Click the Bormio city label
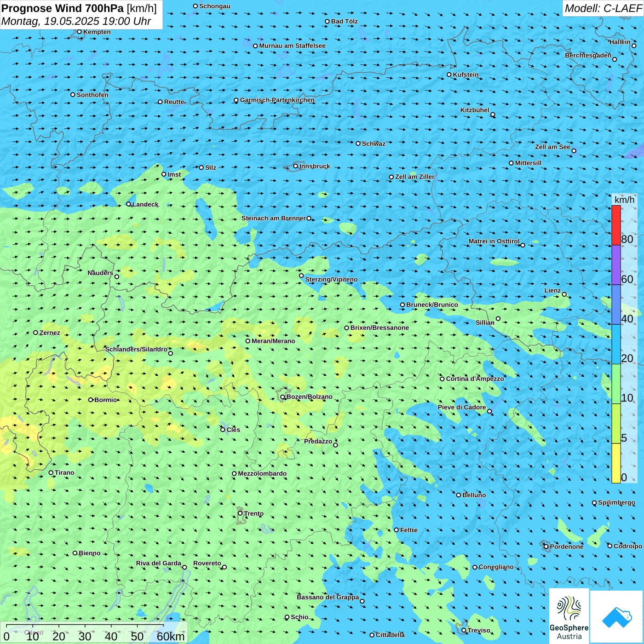Screen dimensions: 644x644 pyautogui.click(x=106, y=400)
